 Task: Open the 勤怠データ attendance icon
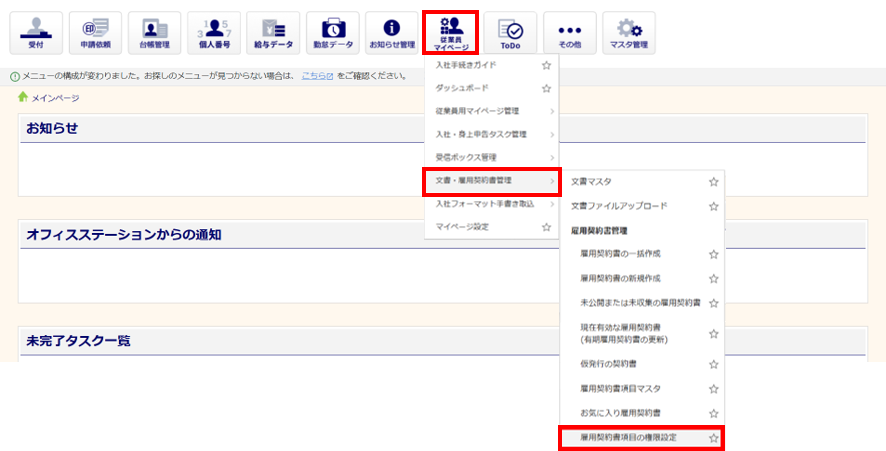click(x=332, y=33)
